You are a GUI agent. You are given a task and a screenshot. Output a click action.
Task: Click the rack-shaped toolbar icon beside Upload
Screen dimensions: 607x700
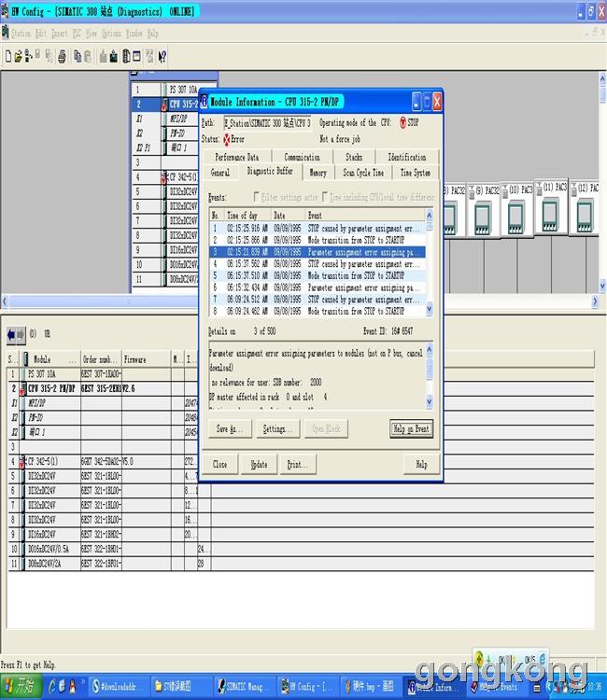pos(126,56)
